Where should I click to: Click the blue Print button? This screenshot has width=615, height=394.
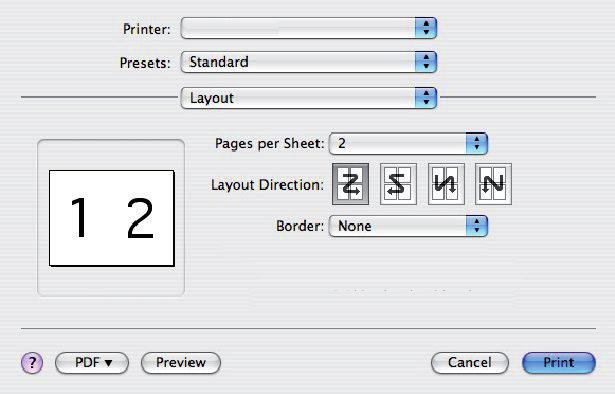(559, 363)
